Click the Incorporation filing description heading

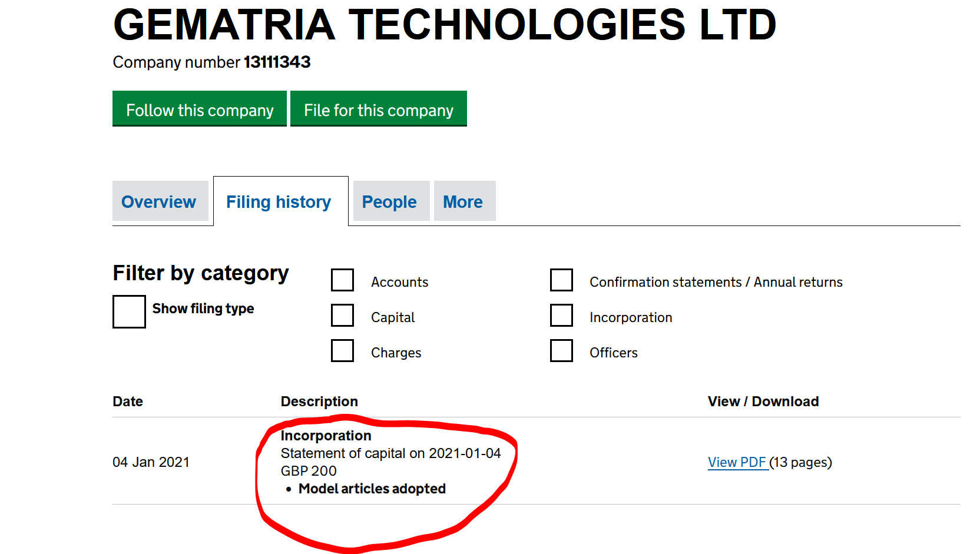(326, 436)
